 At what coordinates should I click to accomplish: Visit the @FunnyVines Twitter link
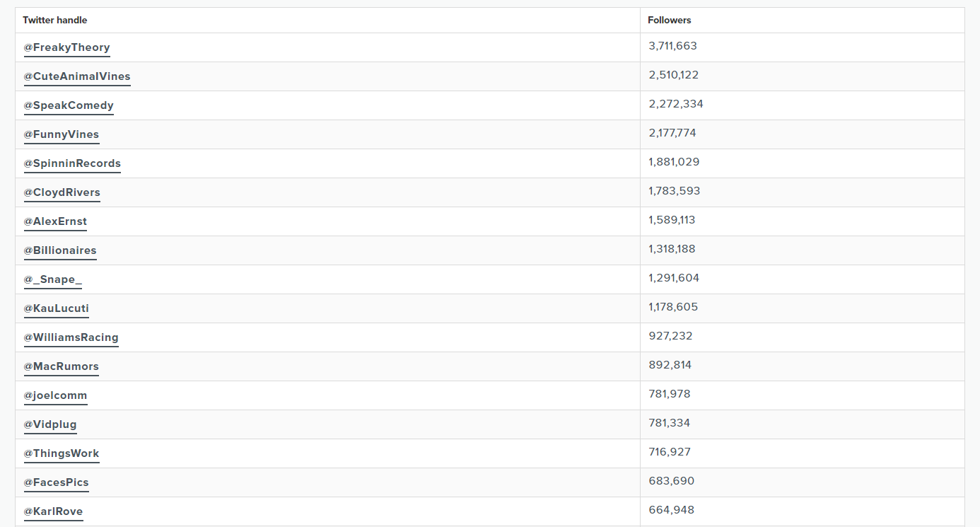tap(62, 134)
